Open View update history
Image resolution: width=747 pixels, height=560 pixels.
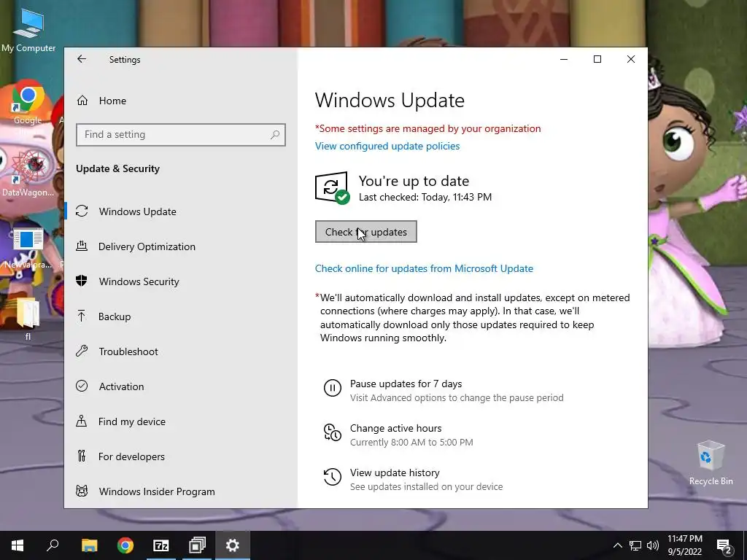(x=395, y=472)
